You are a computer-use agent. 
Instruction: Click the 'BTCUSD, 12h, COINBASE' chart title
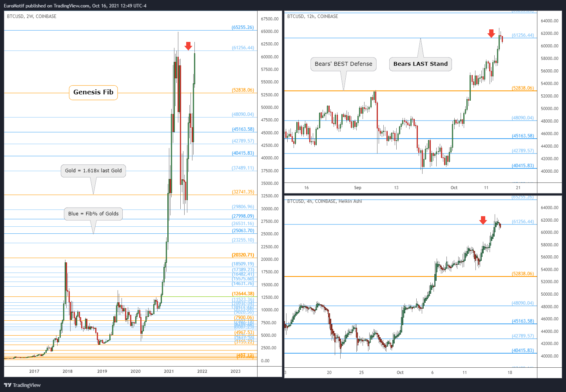point(312,16)
